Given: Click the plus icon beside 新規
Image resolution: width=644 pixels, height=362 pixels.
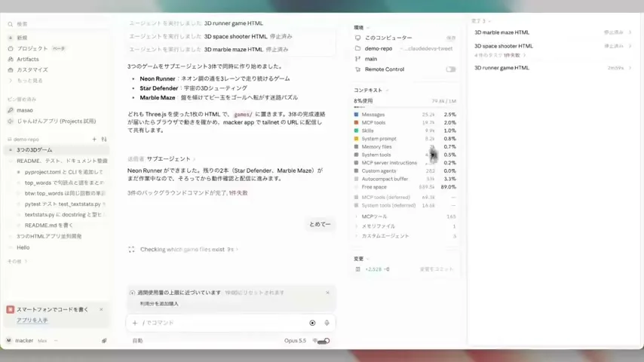Looking at the screenshot, I should click(x=11, y=38).
